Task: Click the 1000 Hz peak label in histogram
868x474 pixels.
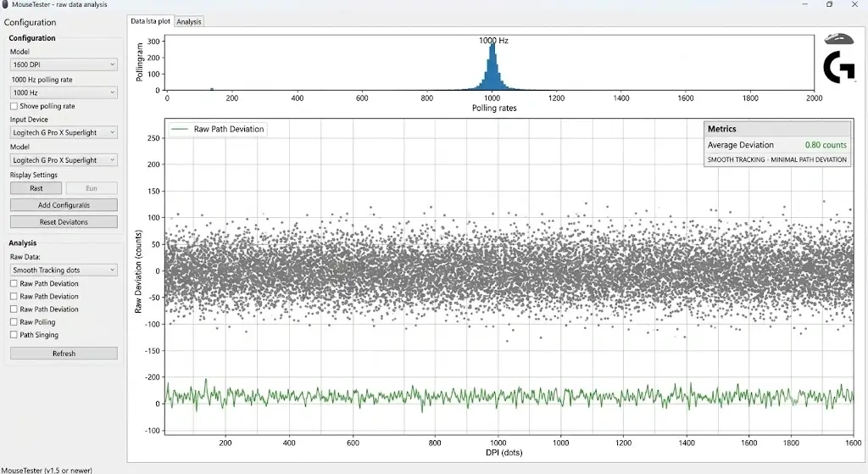Action: click(x=493, y=41)
